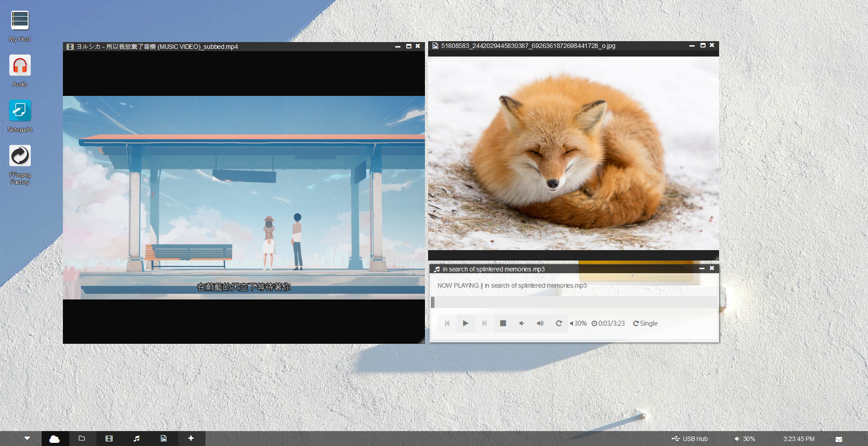Launch FFmpeg Factory from the desktop
This screenshot has height=446, width=868.
(x=20, y=156)
